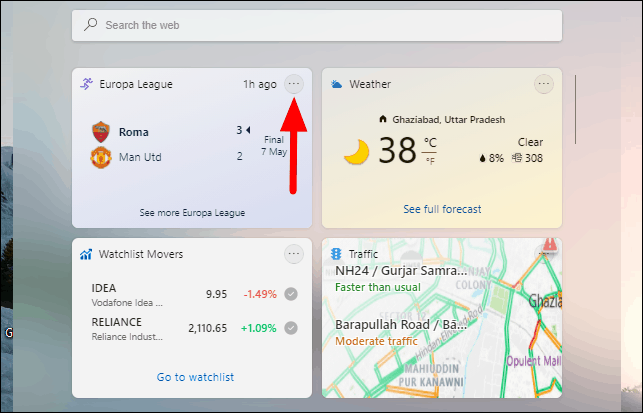Click the Traffic light icon

[x=336, y=254]
